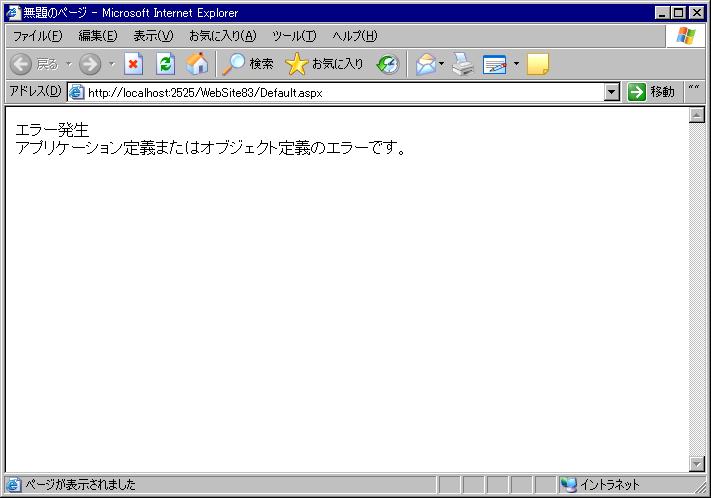
Task: Click the IE icon in title bar
Action: tap(13, 12)
